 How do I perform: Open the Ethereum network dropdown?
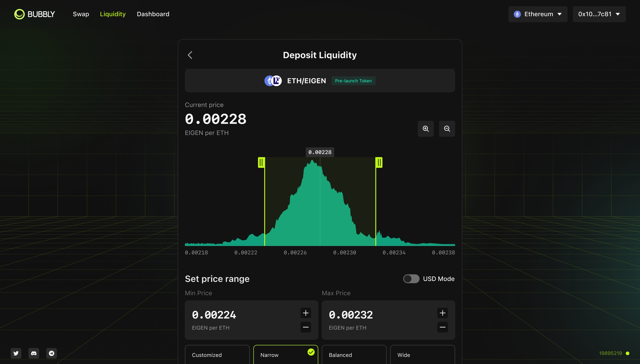coord(538,14)
